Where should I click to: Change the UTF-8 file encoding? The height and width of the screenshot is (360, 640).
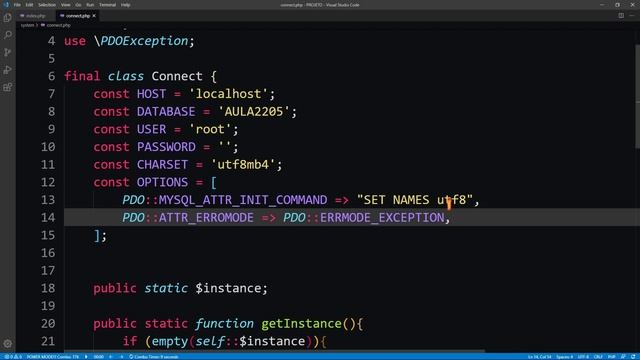click(583, 357)
